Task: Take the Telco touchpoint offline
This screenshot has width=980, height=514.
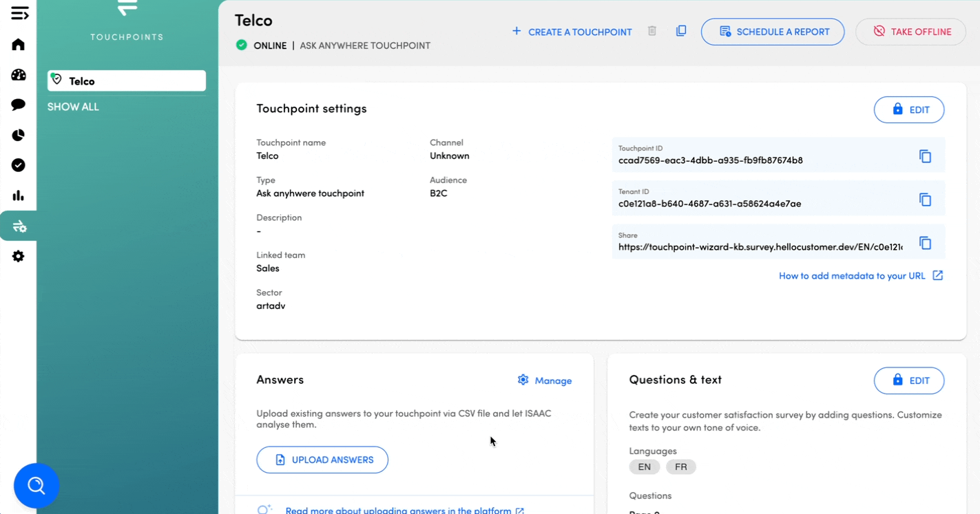Action: coord(910,32)
